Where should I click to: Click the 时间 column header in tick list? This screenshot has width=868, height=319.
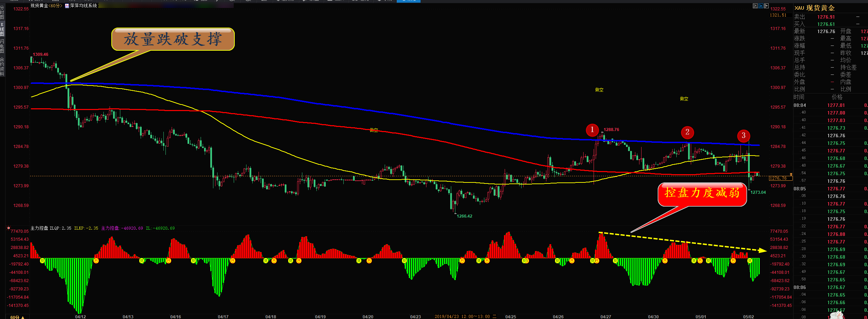click(799, 97)
